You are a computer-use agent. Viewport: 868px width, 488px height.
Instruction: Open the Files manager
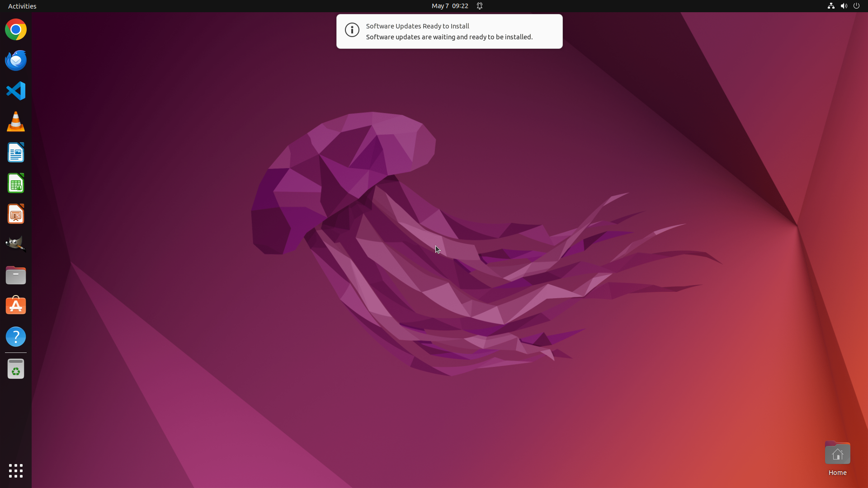pos(16,275)
